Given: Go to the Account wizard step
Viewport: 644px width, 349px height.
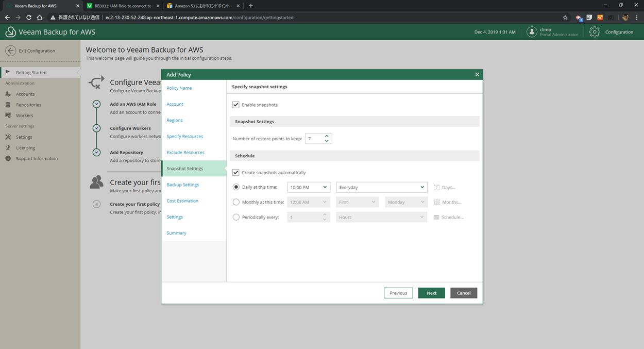Looking at the screenshot, I should click(175, 104).
